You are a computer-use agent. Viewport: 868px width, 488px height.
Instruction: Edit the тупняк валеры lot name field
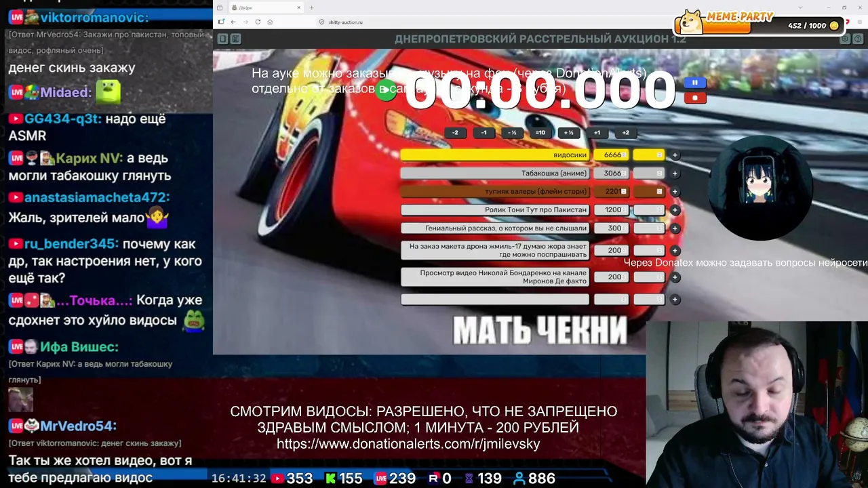coord(495,192)
